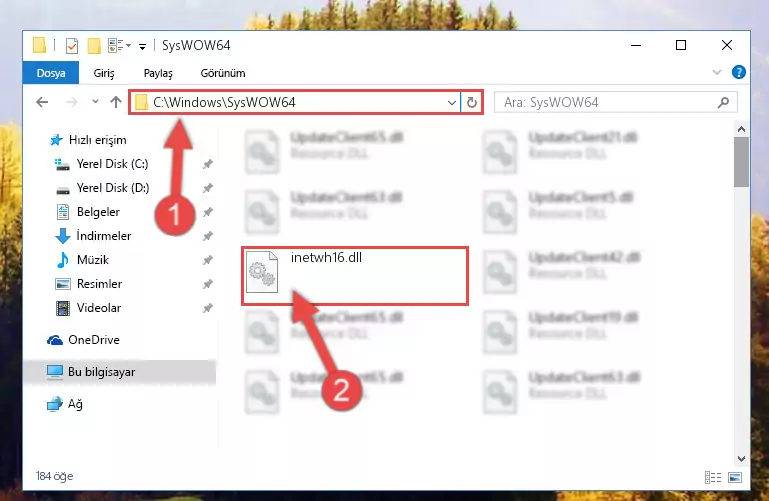Switch to details view in status bar

pos(713,477)
